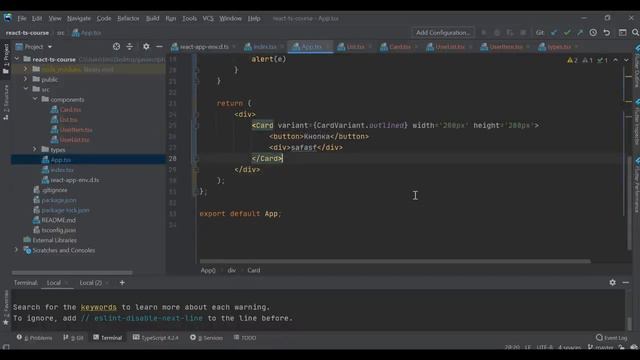Click the editor horizontal scrollbar

395,261
